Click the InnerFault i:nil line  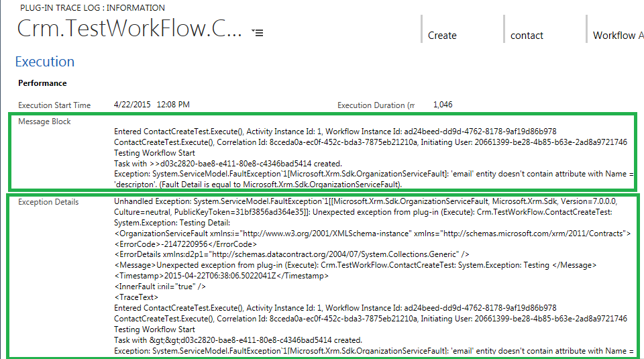click(160, 287)
